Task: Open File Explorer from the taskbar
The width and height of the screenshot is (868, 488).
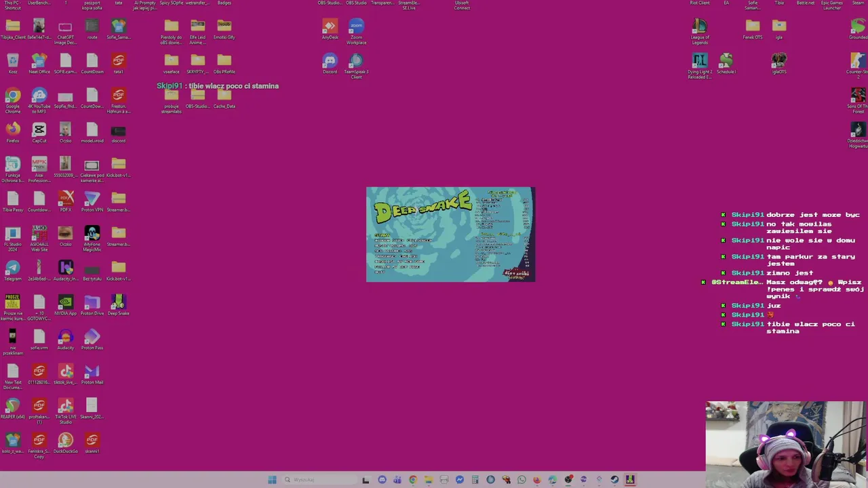Action: [429, 480]
